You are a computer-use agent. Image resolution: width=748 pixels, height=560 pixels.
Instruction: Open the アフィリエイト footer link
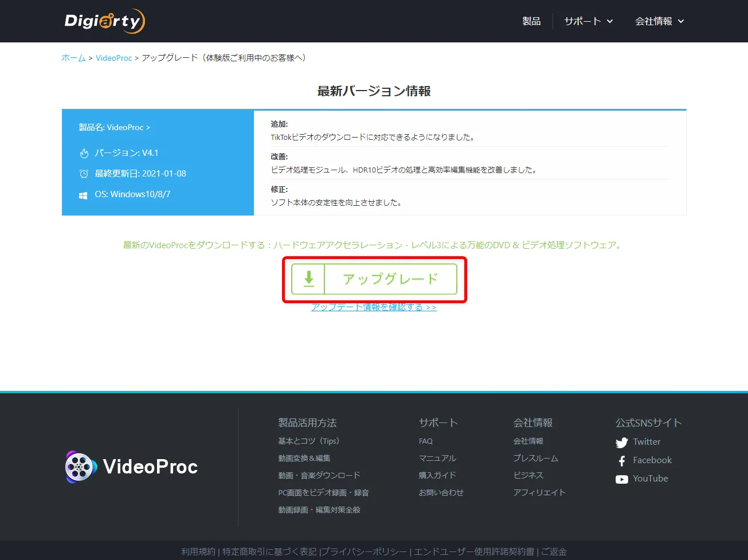[x=539, y=492]
